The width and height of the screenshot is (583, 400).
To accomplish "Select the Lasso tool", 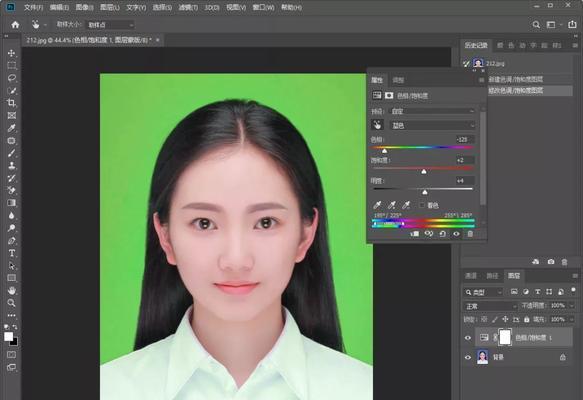I will (x=12, y=78).
